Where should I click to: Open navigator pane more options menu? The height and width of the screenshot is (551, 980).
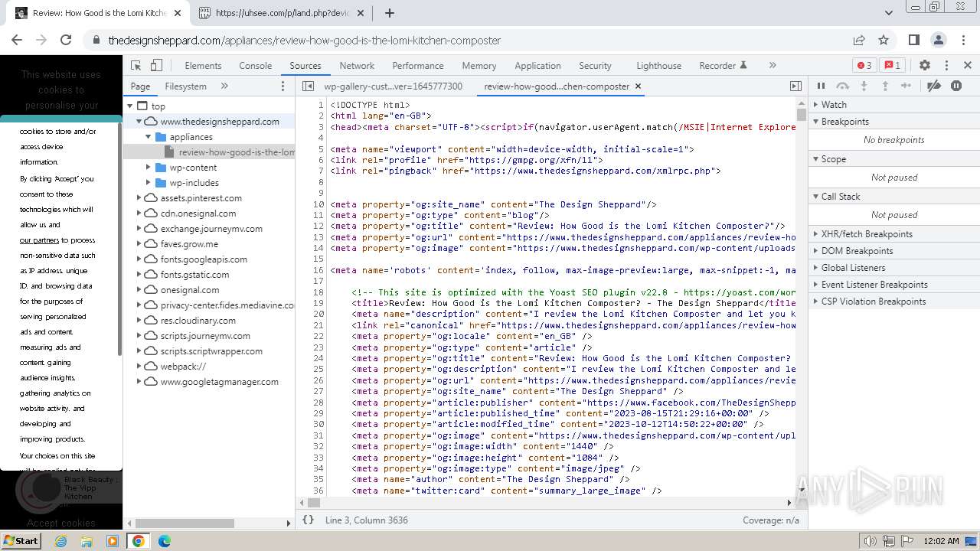[x=283, y=86]
